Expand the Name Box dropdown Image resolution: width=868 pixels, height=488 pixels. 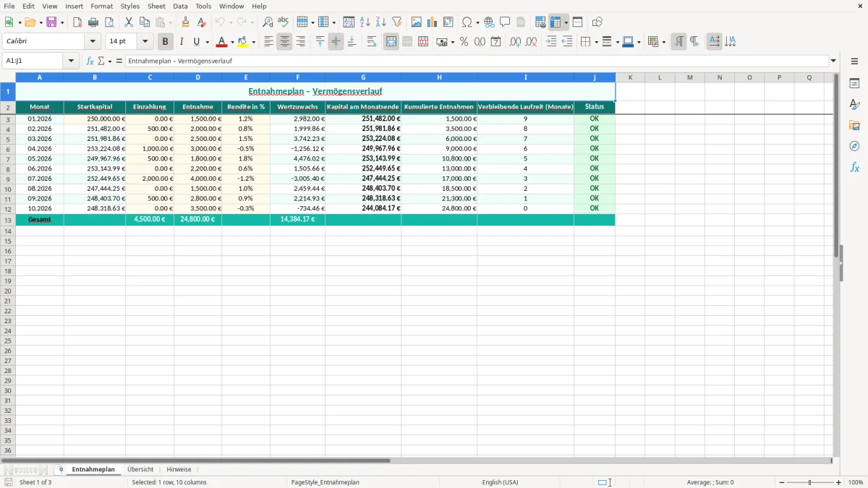point(71,61)
